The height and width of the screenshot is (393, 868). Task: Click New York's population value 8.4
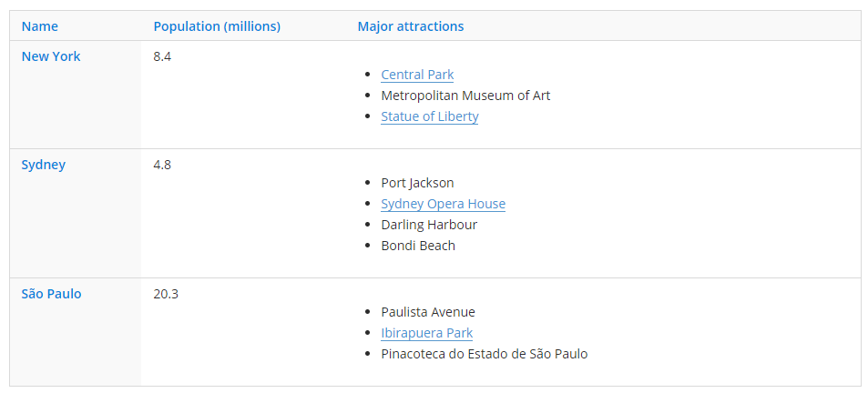pos(162,56)
